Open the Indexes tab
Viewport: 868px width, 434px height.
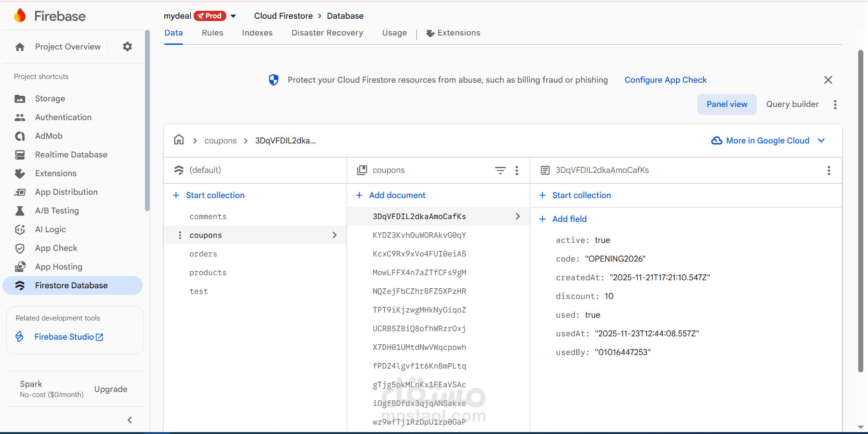[x=257, y=33]
